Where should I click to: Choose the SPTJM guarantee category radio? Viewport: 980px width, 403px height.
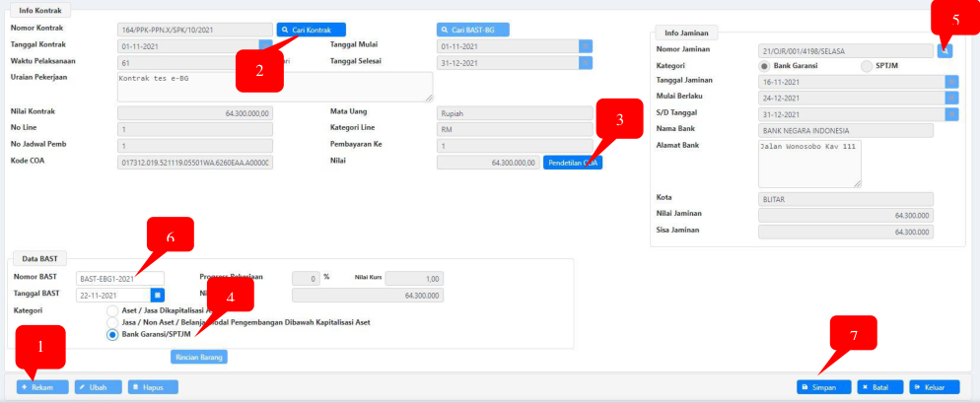pyautogui.click(x=867, y=66)
